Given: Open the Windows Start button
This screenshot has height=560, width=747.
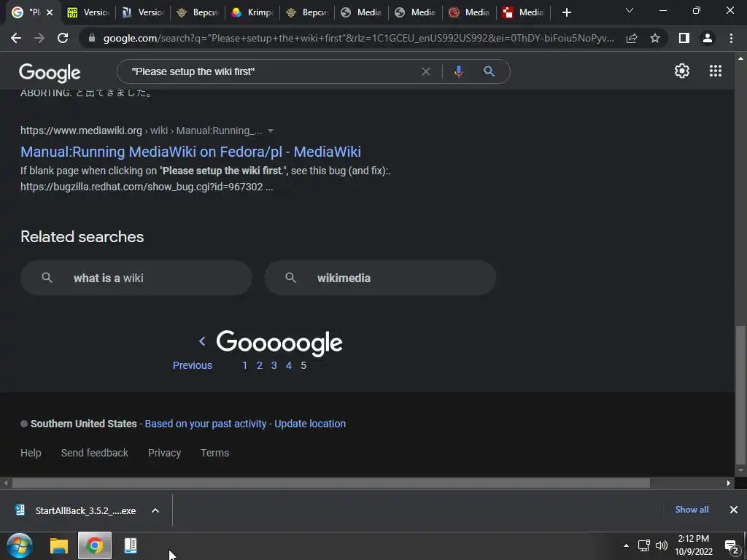Looking at the screenshot, I should (20, 545).
